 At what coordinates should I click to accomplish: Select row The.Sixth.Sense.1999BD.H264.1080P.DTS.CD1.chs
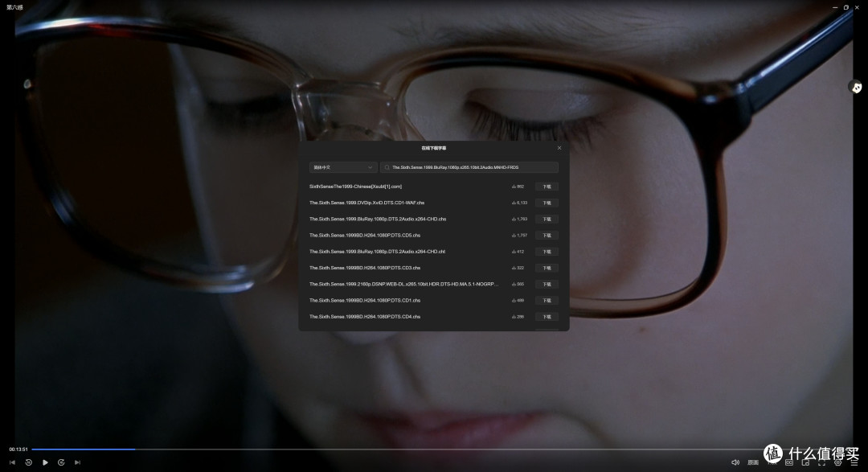point(434,300)
